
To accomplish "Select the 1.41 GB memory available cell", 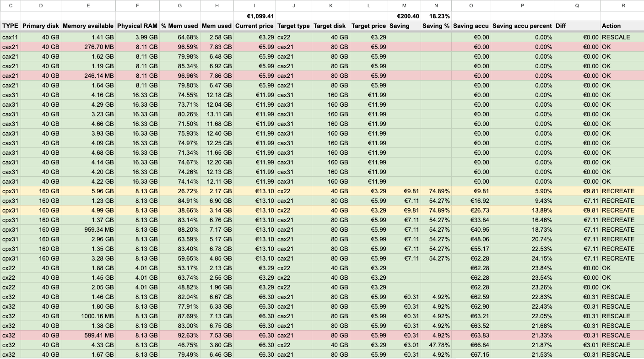I will (88, 37).
